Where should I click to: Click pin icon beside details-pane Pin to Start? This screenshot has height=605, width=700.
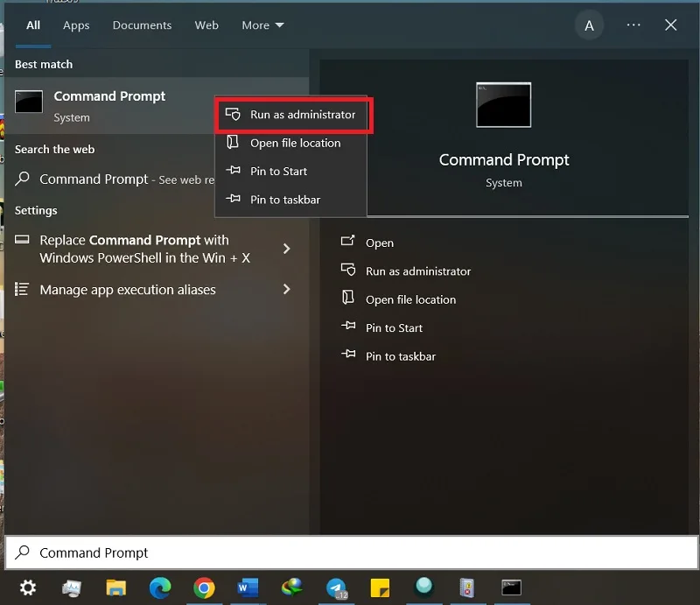(348, 326)
